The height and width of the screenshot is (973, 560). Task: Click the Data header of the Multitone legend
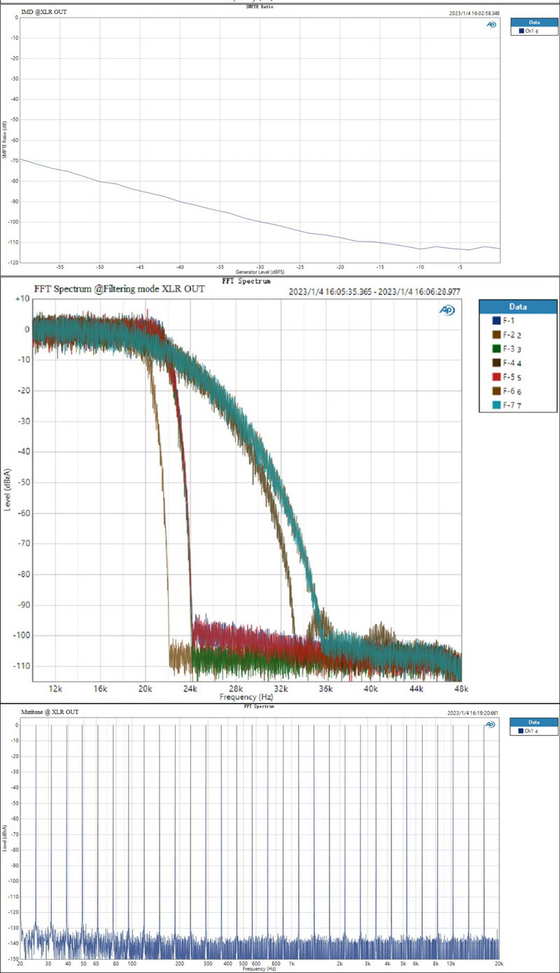pyautogui.click(x=533, y=722)
